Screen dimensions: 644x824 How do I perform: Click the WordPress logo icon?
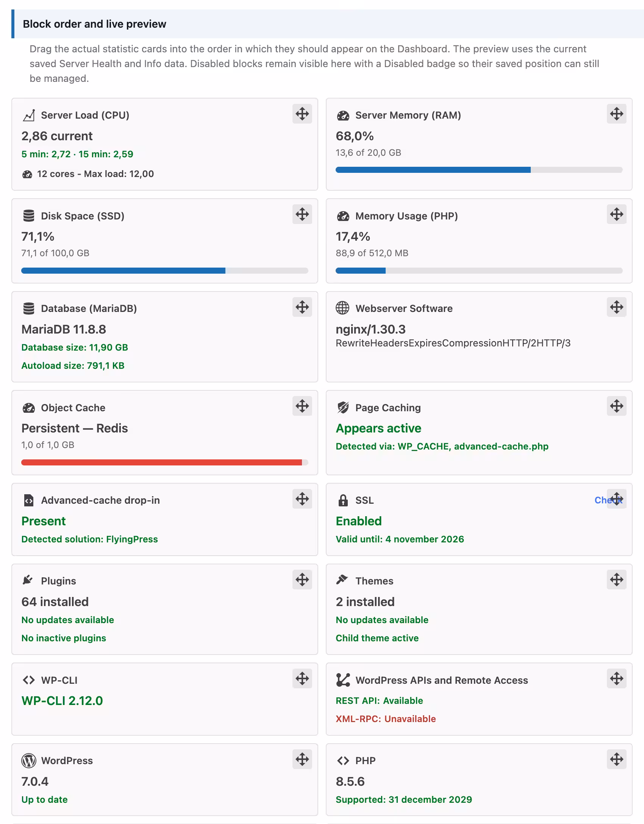29,761
